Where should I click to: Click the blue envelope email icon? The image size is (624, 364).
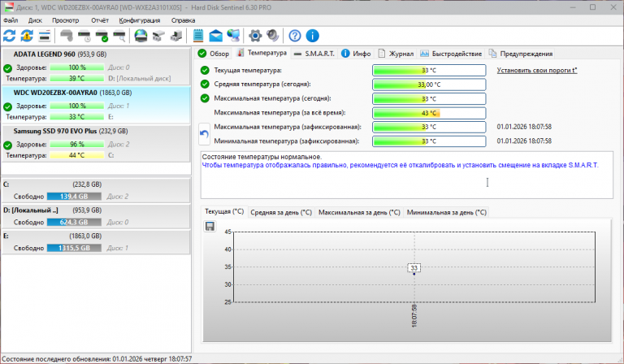pos(215,36)
